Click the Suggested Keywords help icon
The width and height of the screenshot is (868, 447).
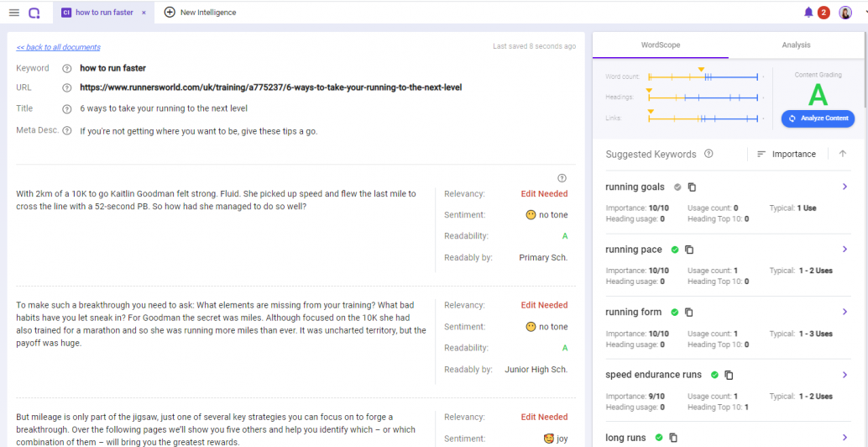pyautogui.click(x=708, y=154)
